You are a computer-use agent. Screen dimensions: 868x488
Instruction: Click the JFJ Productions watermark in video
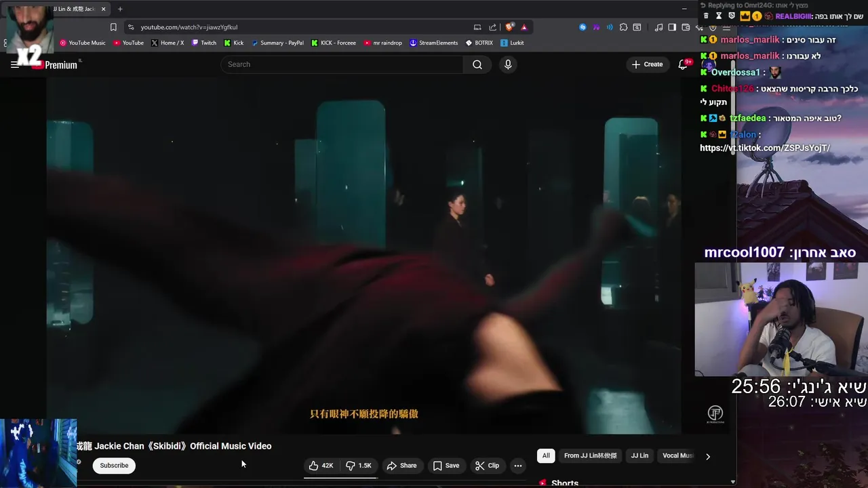point(715,414)
